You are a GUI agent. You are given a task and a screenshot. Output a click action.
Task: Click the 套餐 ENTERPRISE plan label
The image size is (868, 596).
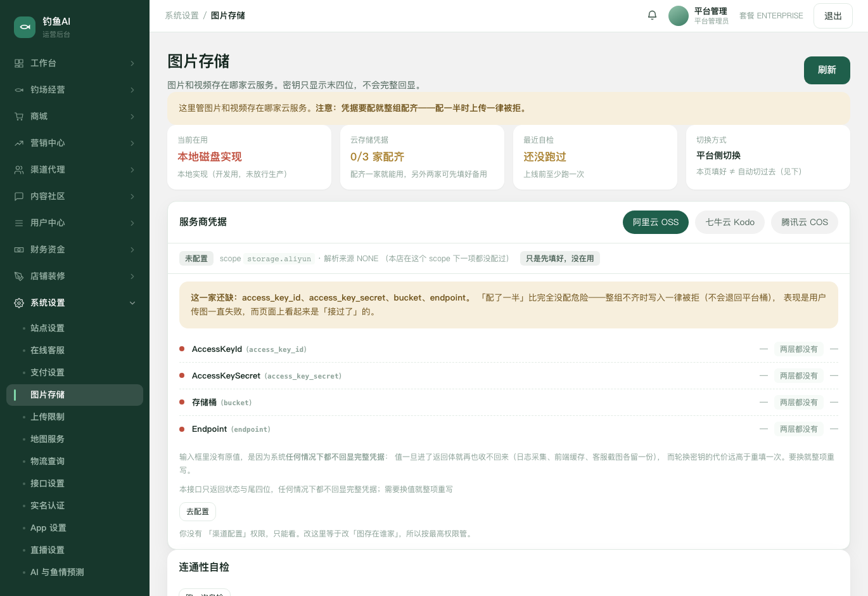771,16
